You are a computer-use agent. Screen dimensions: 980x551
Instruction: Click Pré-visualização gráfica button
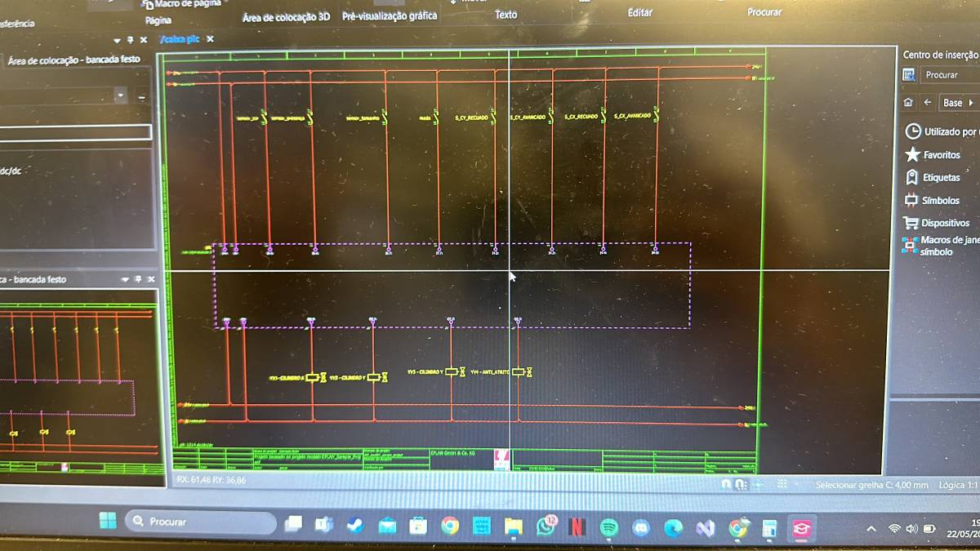[x=390, y=16]
